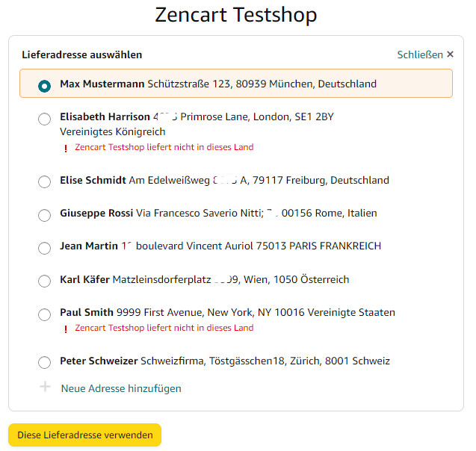Viewport: 476px width, 451px height.
Task: Choose Jean Martin Paris address radio
Action: point(44,248)
